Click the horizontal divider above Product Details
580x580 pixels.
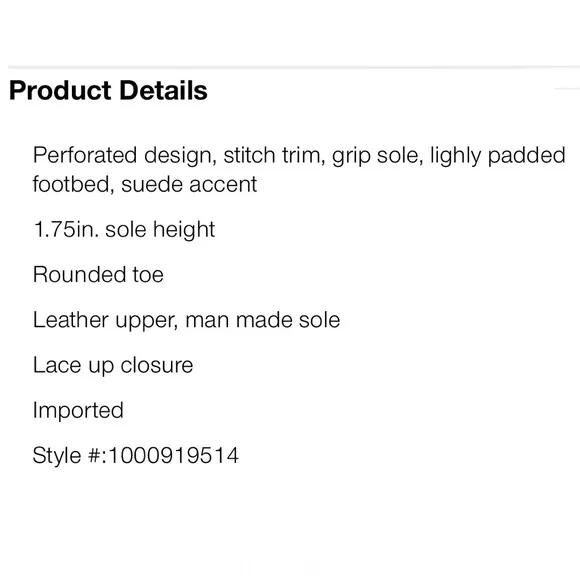pyautogui.click(x=294, y=67)
